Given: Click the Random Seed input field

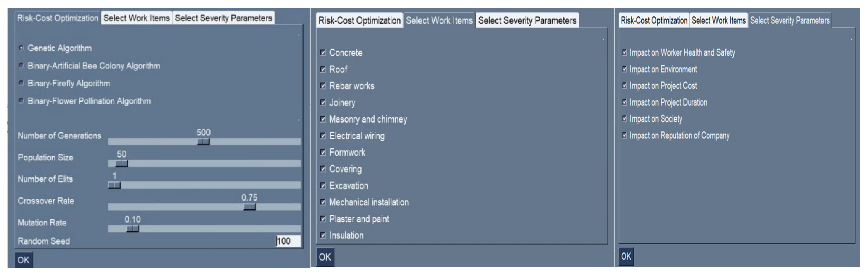Looking at the screenshot, I should 288,241.
